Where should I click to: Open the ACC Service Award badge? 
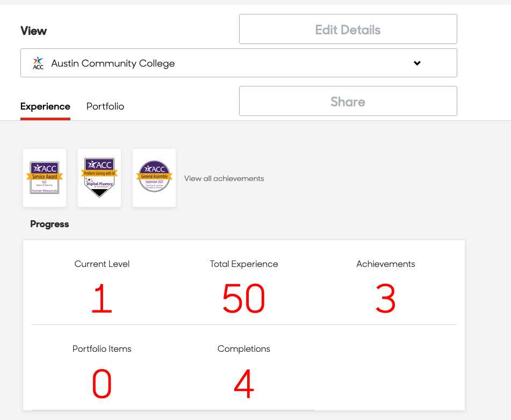(x=45, y=178)
